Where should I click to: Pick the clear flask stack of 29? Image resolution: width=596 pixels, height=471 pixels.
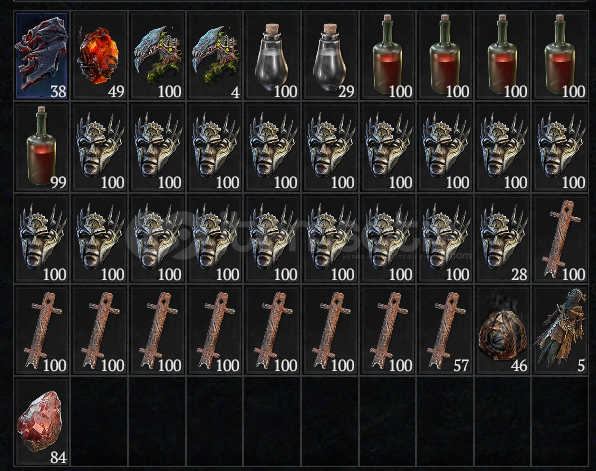coord(330,56)
